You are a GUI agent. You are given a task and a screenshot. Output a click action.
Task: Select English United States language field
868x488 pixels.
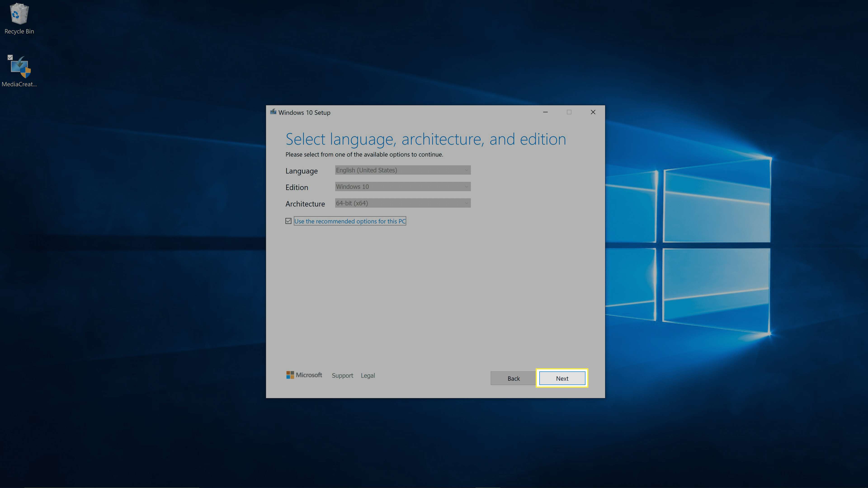pos(402,170)
